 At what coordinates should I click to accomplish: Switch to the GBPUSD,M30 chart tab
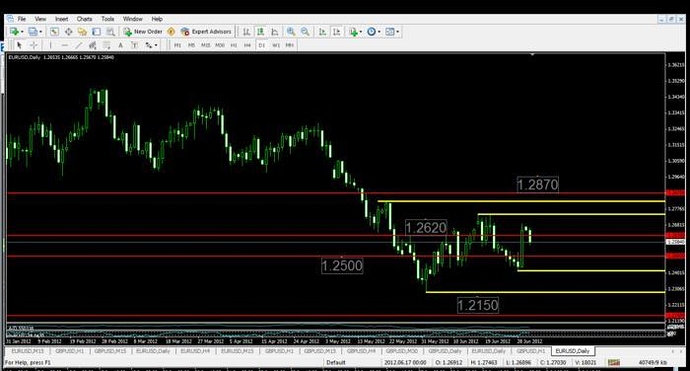click(402, 351)
